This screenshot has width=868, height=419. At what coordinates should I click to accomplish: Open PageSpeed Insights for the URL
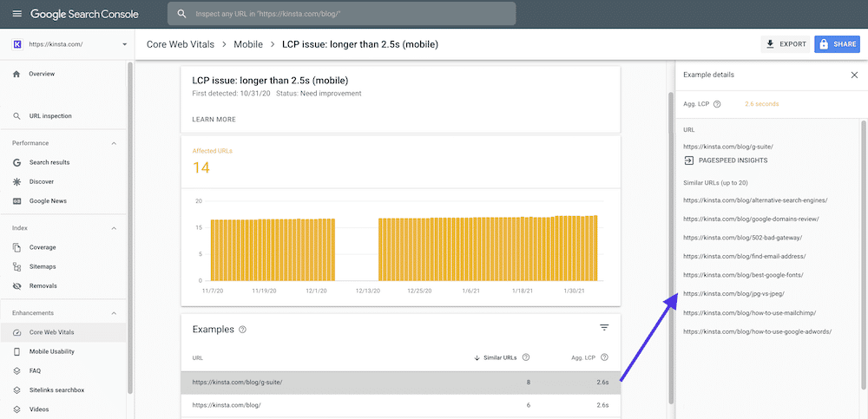[726, 160]
